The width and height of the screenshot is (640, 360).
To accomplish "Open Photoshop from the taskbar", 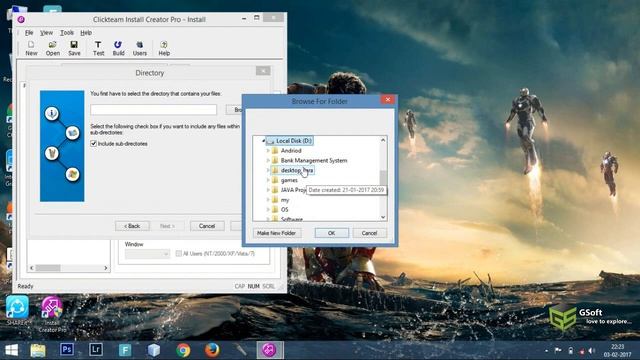I will point(67,350).
